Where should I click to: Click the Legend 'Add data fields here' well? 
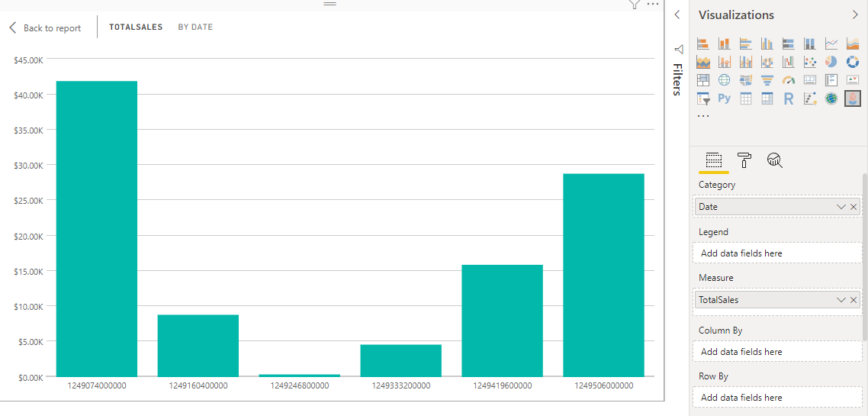click(777, 253)
